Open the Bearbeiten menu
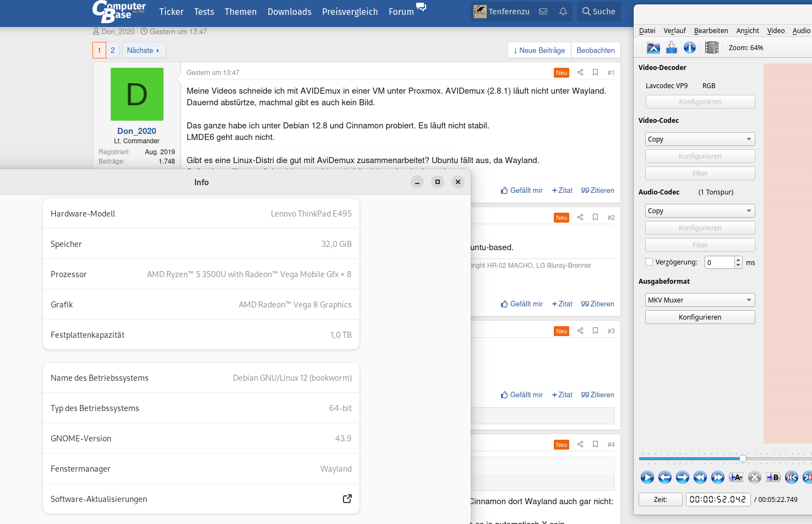 [711, 31]
